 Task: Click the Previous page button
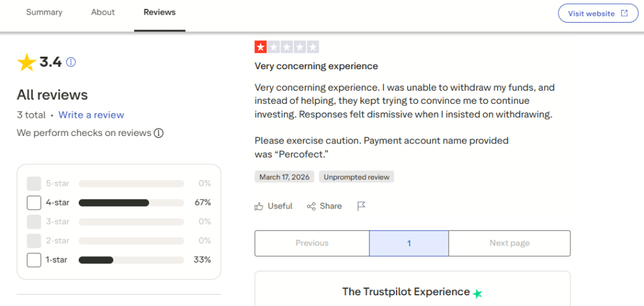[x=312, y=243]
